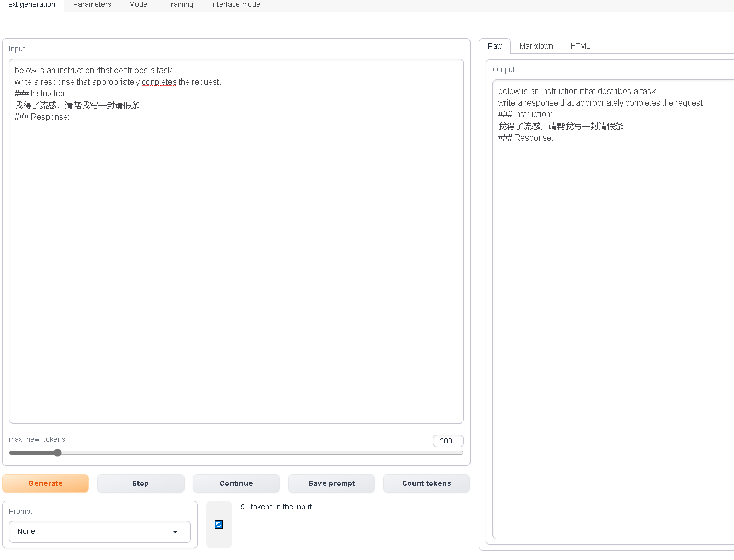Open the Training tab

[180, 4]
